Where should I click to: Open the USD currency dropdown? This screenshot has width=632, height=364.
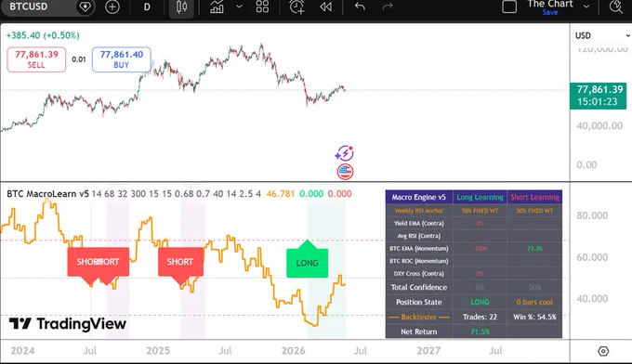point(601,36)
